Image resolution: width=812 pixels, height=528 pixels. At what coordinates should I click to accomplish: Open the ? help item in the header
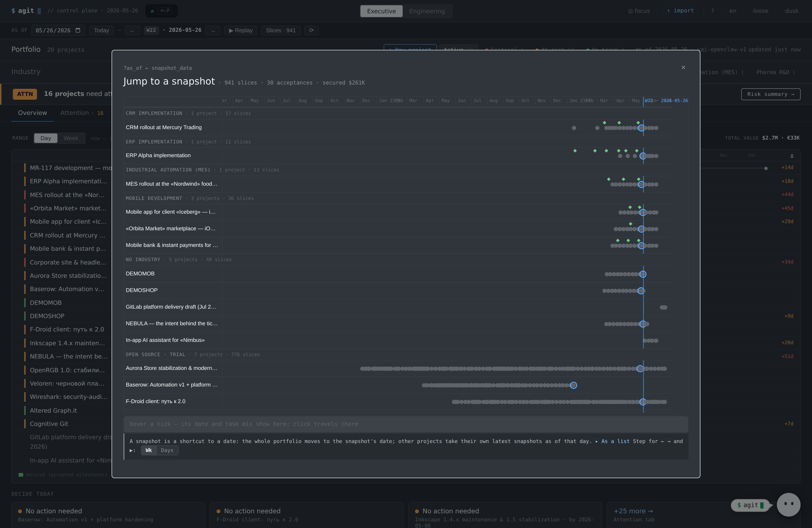tap(712, 11)
